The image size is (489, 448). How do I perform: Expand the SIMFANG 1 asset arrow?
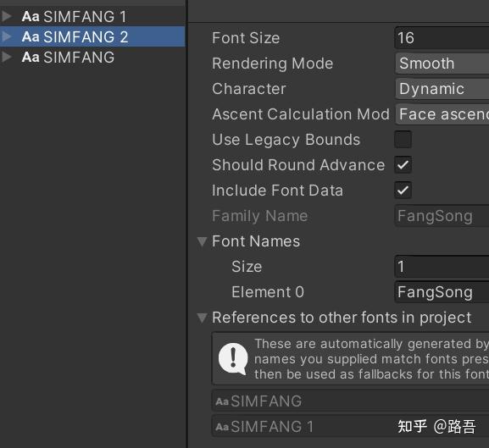pos(7,16)
